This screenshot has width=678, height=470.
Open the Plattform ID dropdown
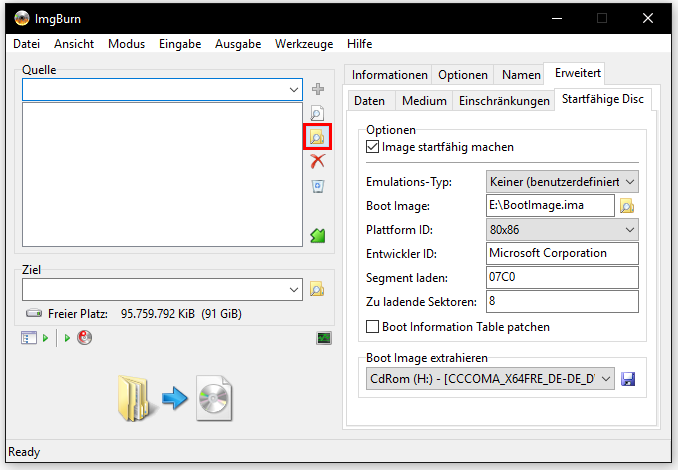coord(562,230)
